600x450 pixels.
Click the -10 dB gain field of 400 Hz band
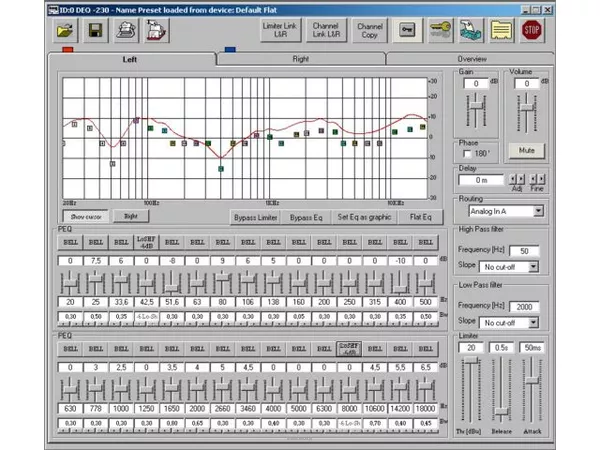click(x=400, y=261)
